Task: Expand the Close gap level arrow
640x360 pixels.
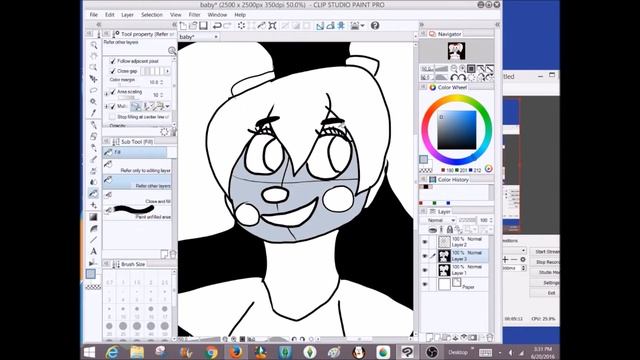Action: point(167,71)
